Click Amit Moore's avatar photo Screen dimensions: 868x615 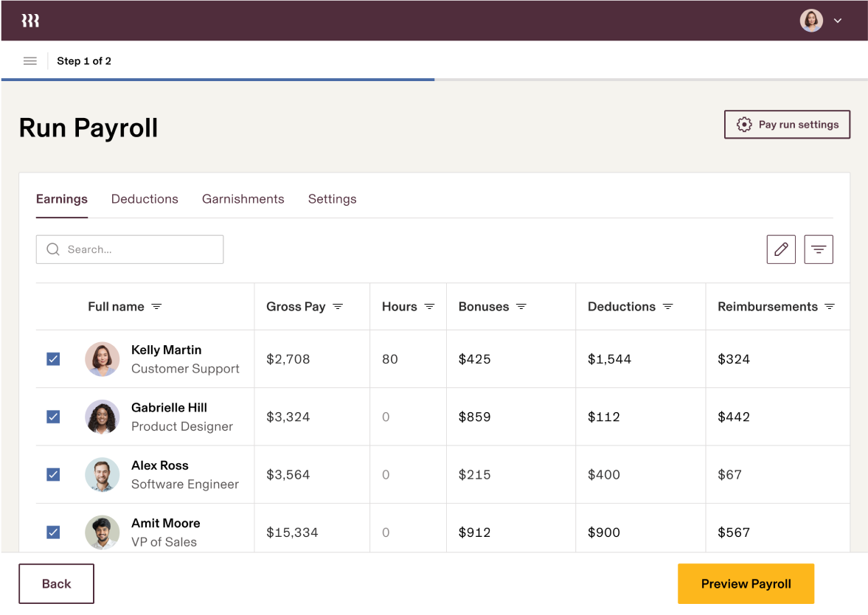coord(102,532)
